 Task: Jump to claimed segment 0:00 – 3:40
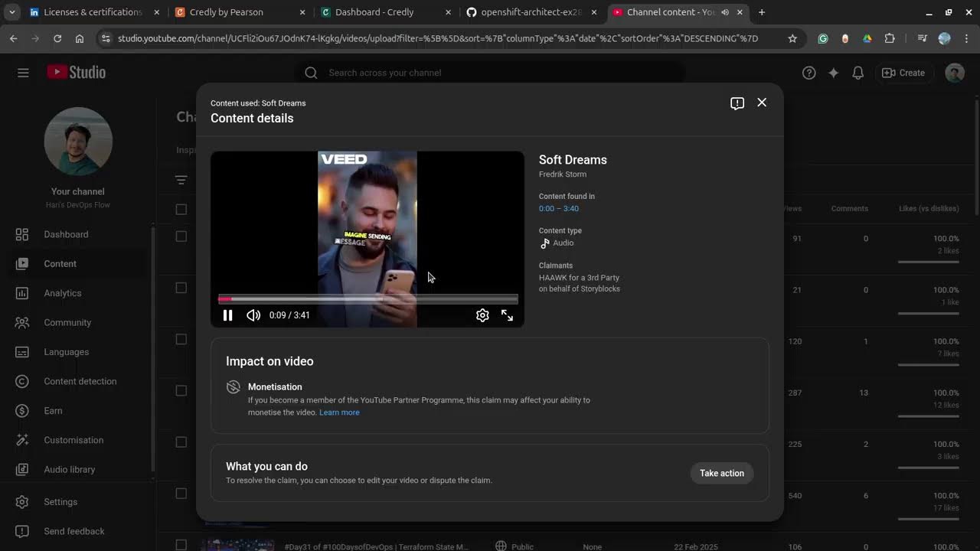[559, 209]
